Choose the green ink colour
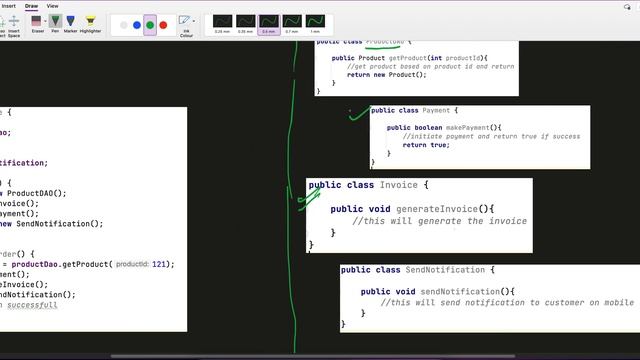 point(150,25)
